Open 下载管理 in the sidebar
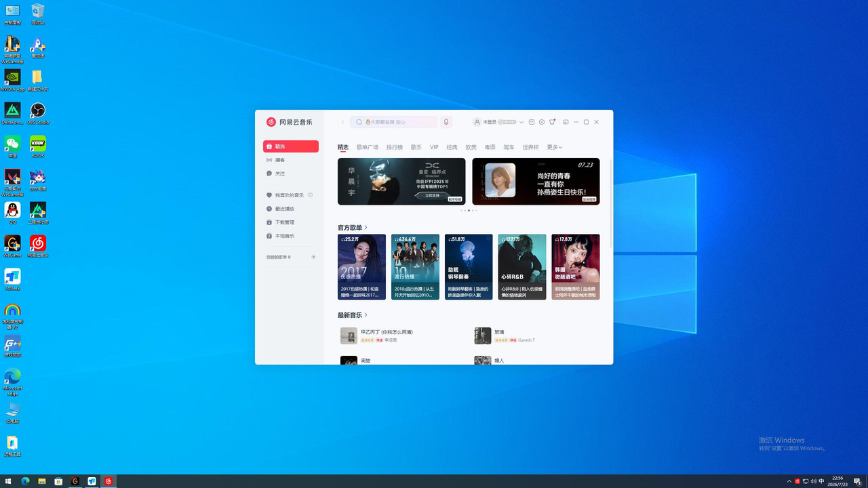The image size is (868, 488). (291, 222)
